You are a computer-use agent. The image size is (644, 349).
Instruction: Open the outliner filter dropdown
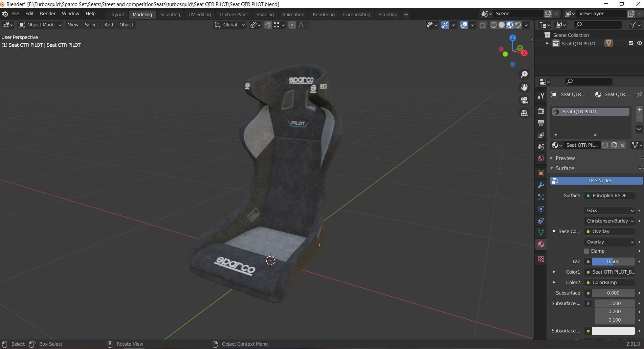pos(635,25)
